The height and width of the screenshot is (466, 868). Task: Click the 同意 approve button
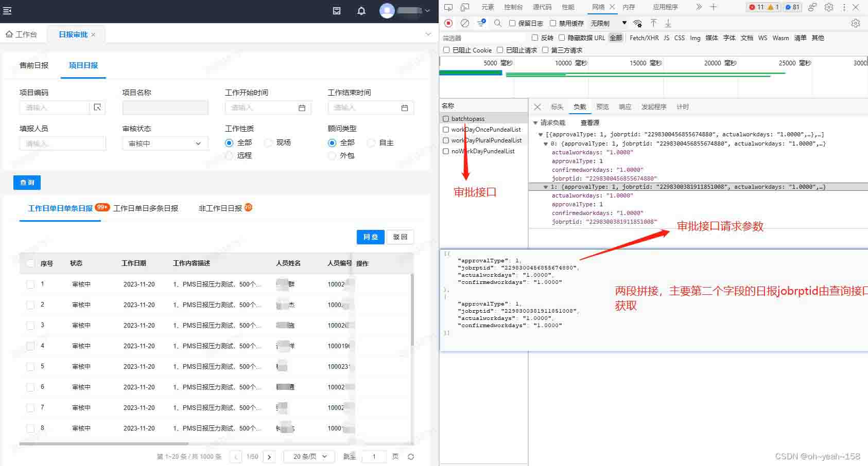pyautogui.click(x=371, y=237)
